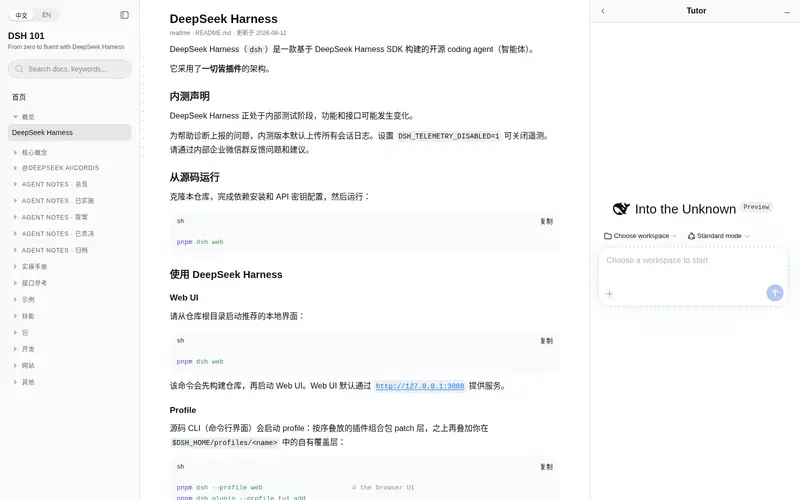Open the Standard mode dropdown
The image size is (800, 500).
point(719,236)
